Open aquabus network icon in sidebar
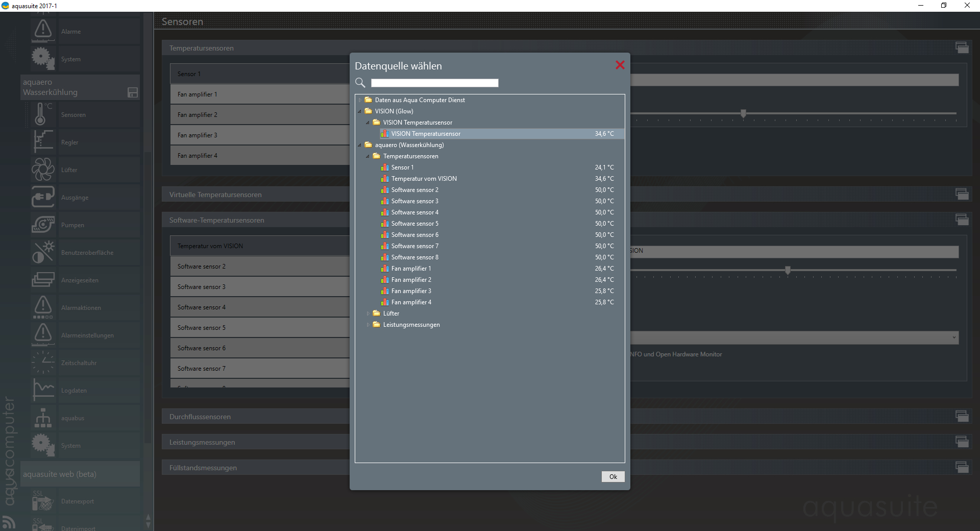This screenshot has width=980, height=531. [43, 418]
